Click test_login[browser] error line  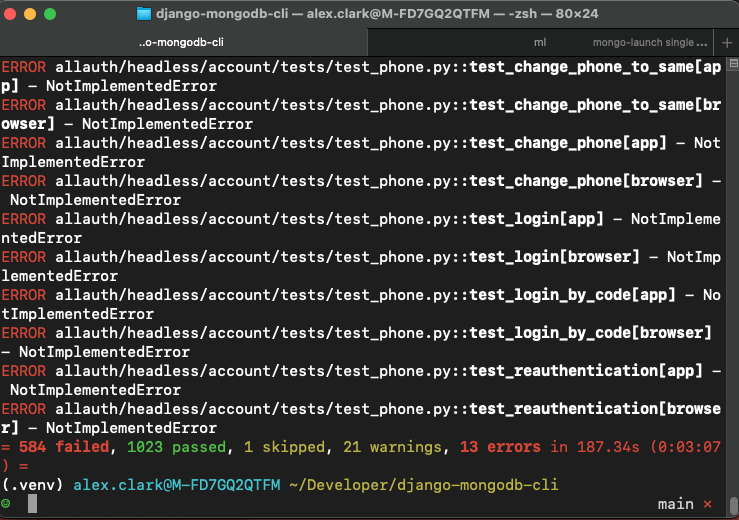coord(361,266)
